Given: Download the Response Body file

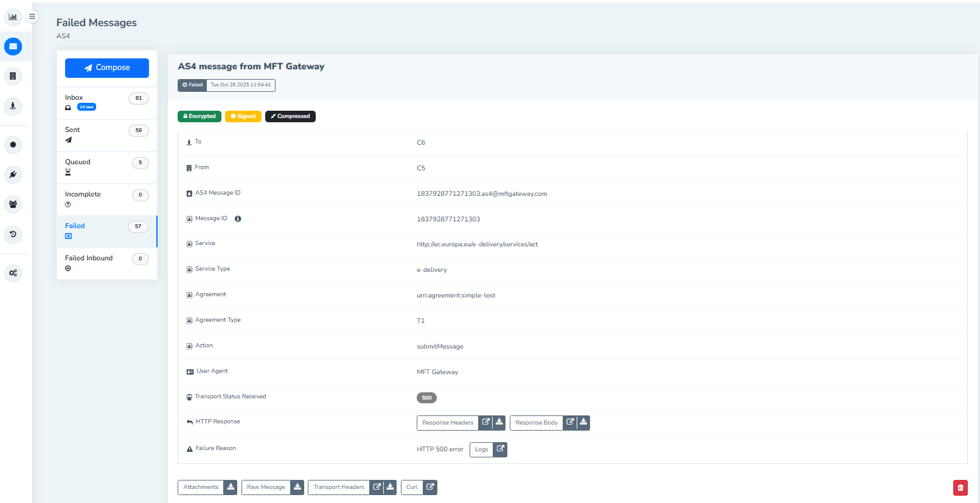Looking at the screenshot, I should coord(583,422).
